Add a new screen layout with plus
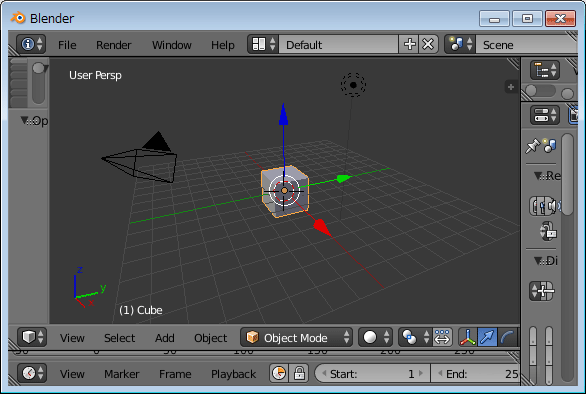Viewport: 586px width, 394px height. tap(410, 44)
